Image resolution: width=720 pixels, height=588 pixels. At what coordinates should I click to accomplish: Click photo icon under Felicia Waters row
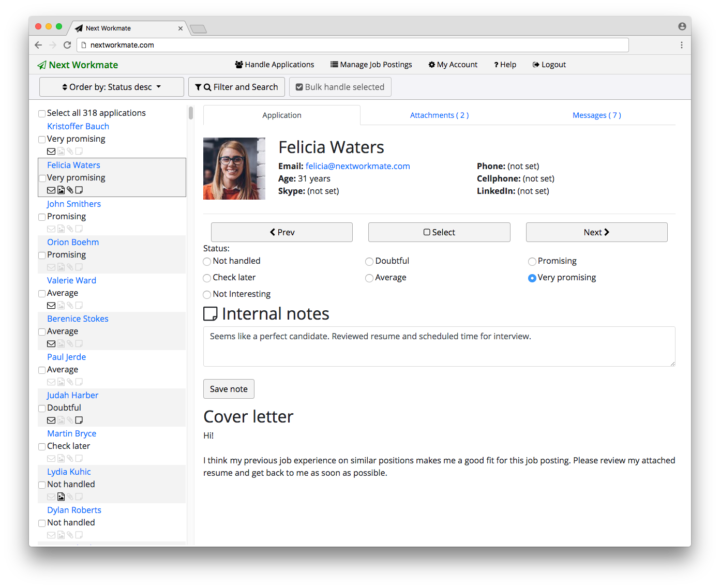pos(61,190)
